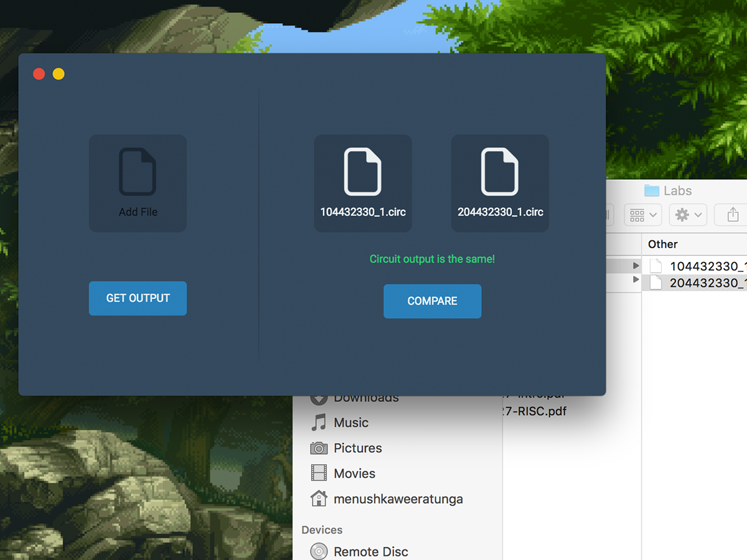
Task: Select 204432330 file row in Finder
Action: point(695,283)
